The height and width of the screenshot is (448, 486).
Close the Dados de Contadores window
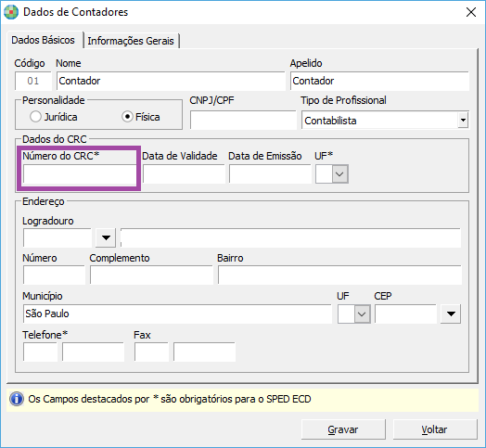pyautogui.click(x=471, y=12)
